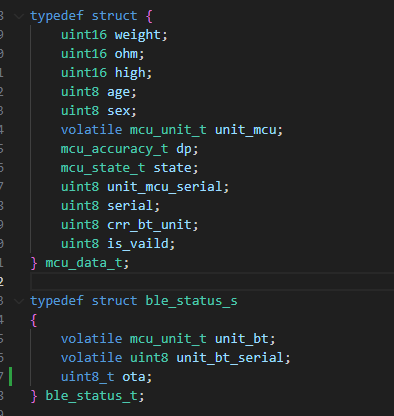Image resolution: width=394 pixels, height=416 pixels.
Task: Click 'serial' in the 'uint8 serial;' line
Action: click(x=130, y=206)
